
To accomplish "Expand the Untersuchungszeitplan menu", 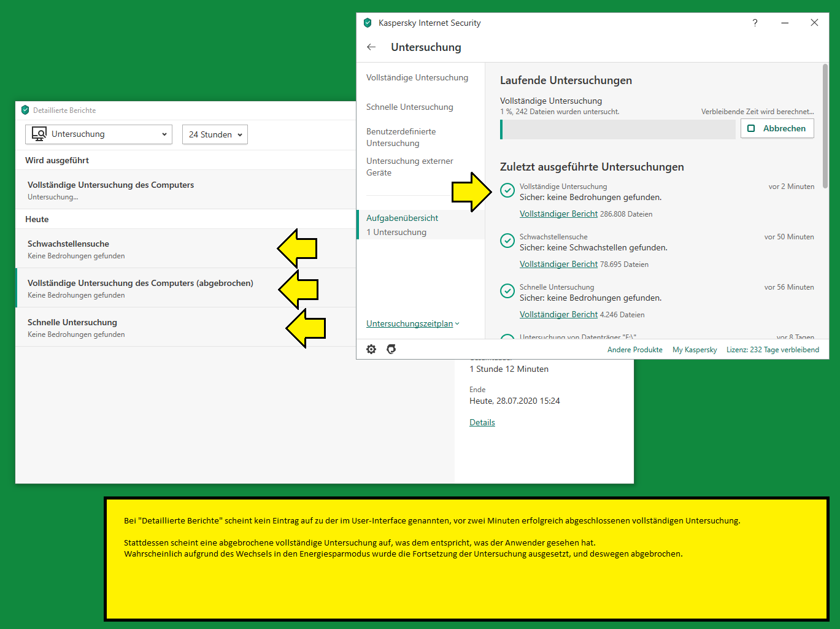I will click(412, 323).
